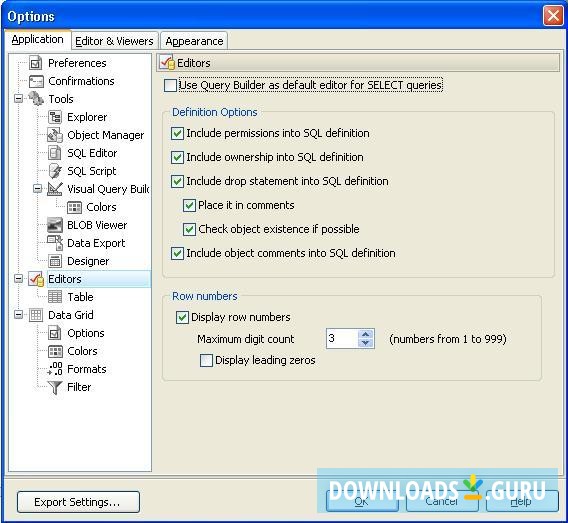Viewport: 568px width, 523px height.
Task: Select Confirmations in the tree
Action: click(x=81, y=81)
